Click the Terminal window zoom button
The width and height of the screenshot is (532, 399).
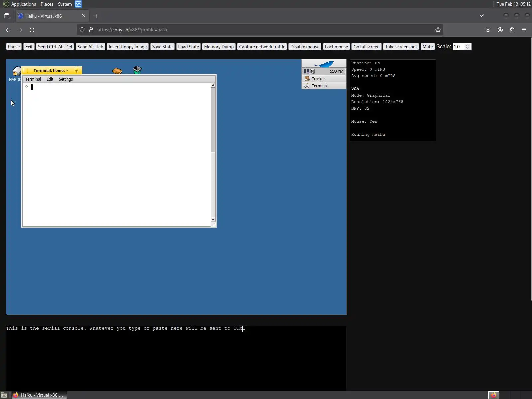pos(77,70)
